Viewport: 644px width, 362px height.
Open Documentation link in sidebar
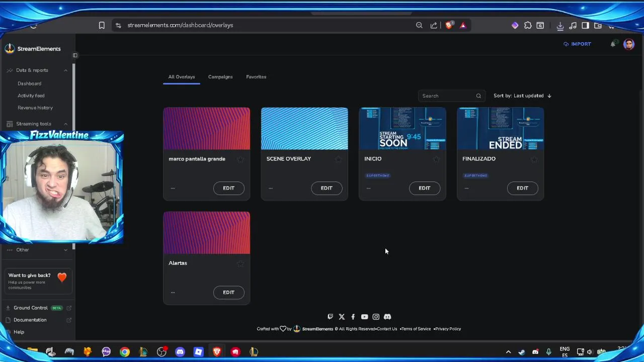(x=38, y=320)
